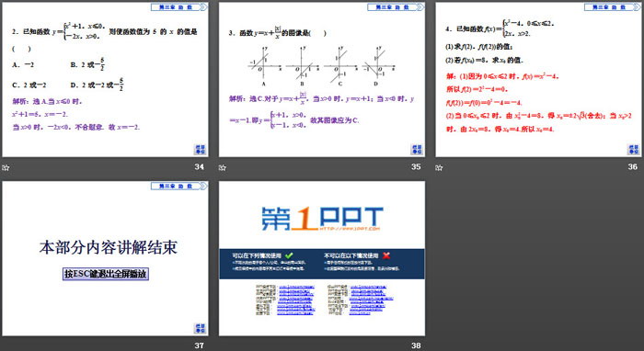
Task: Click the animation star icon under slide 35
Action: pyautogui.click(x=223, y=167)
